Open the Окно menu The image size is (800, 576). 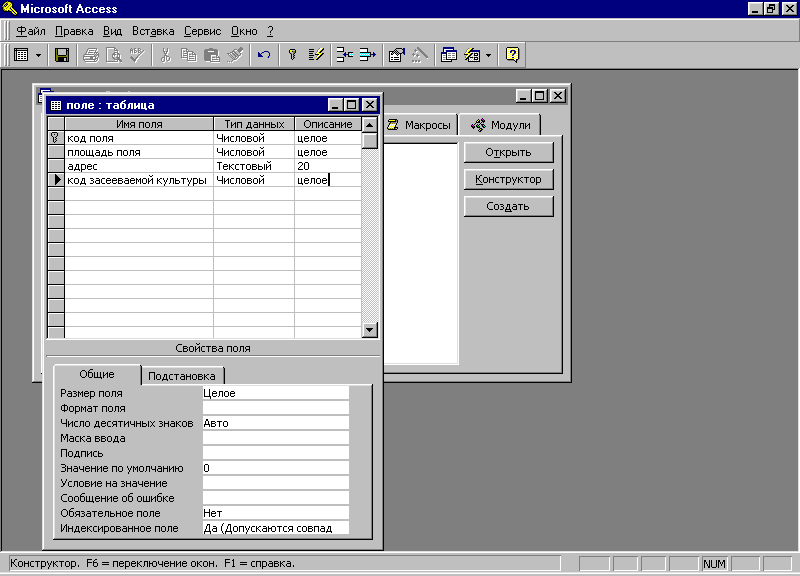[x=244, y=31]
